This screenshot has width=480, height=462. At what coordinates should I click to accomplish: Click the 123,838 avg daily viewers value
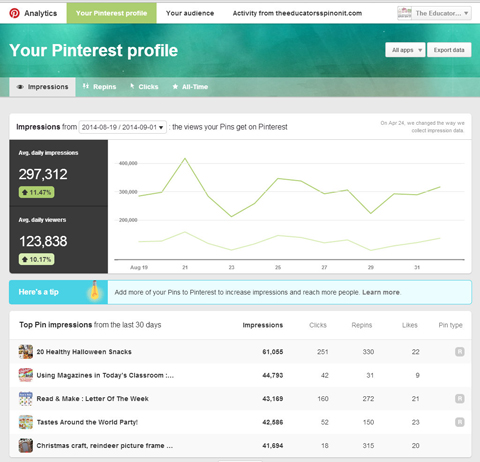43,241
